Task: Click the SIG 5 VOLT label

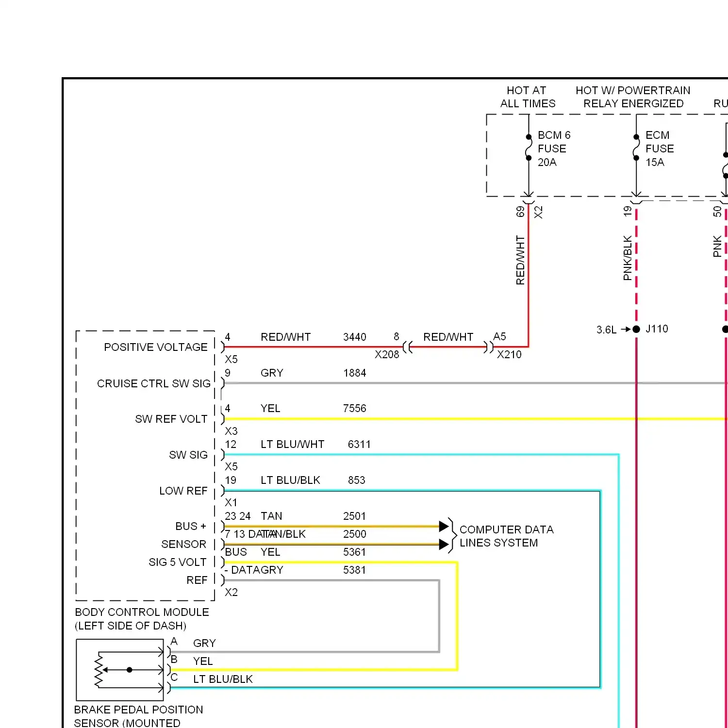Action: click(177, 562)
